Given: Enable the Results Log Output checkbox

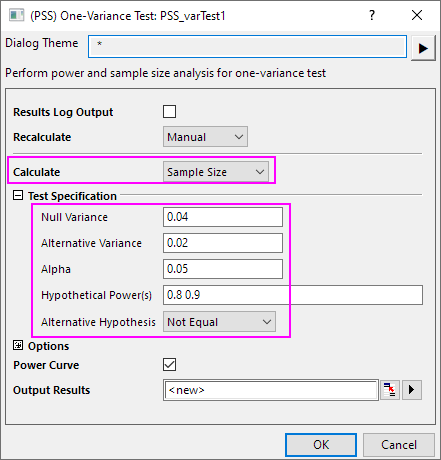Looking at the screenshot, I should click(x=169, y=112).
